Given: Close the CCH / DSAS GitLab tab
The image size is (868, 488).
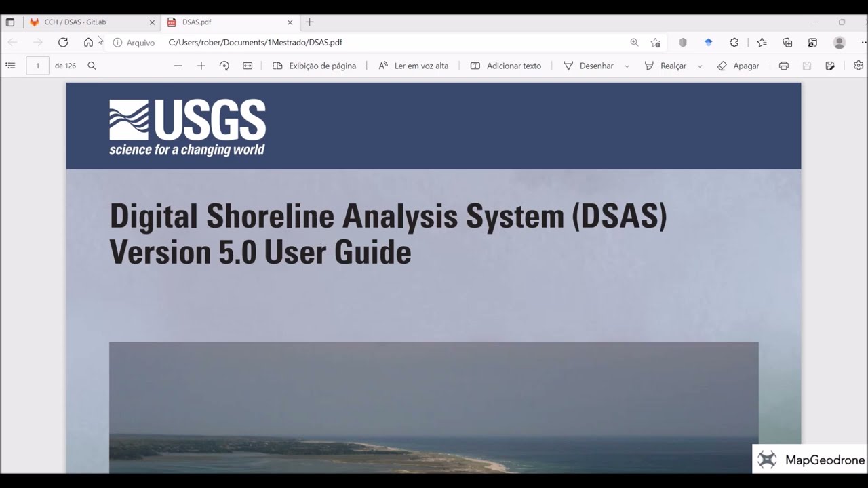Looking at the screenshot, I should (x=152, y=22).
